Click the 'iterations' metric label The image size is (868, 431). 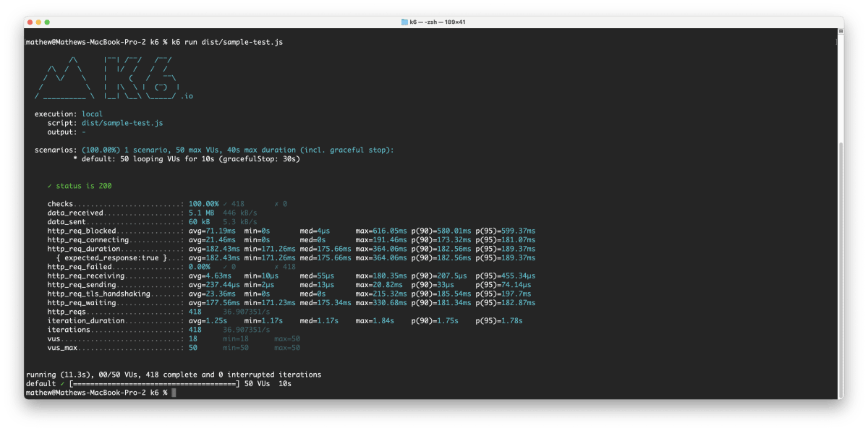coord(69,329)
